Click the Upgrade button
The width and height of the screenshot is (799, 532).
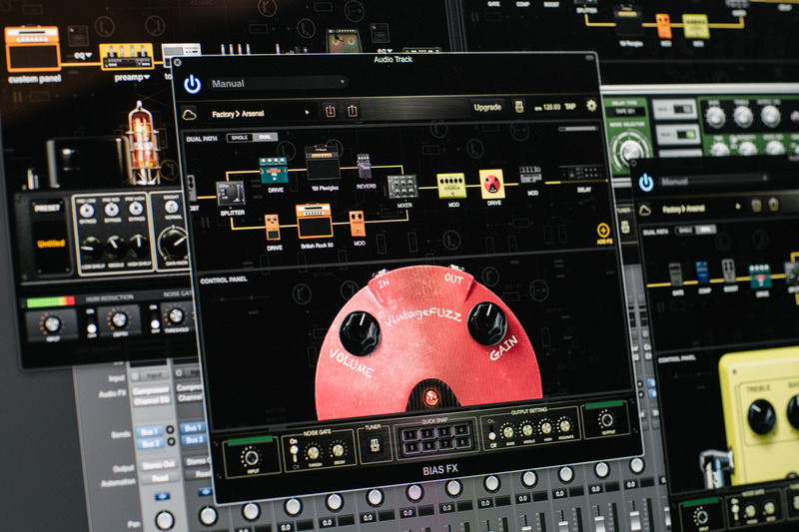pyautogui.click(x=487, y=107)
